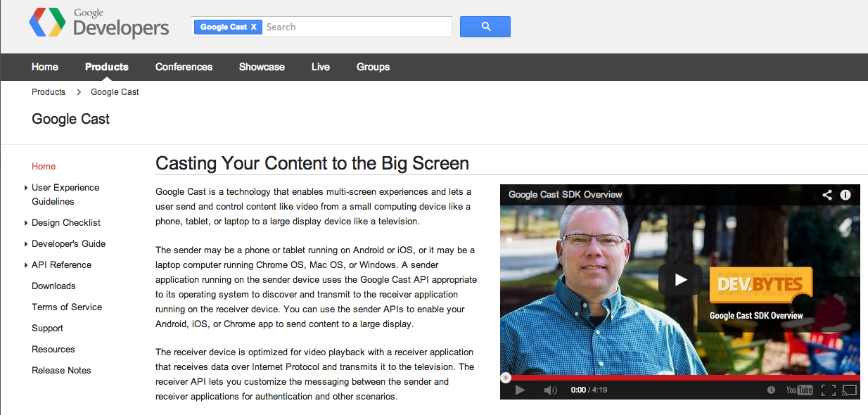Open the API Reference page

pos(61,265)
